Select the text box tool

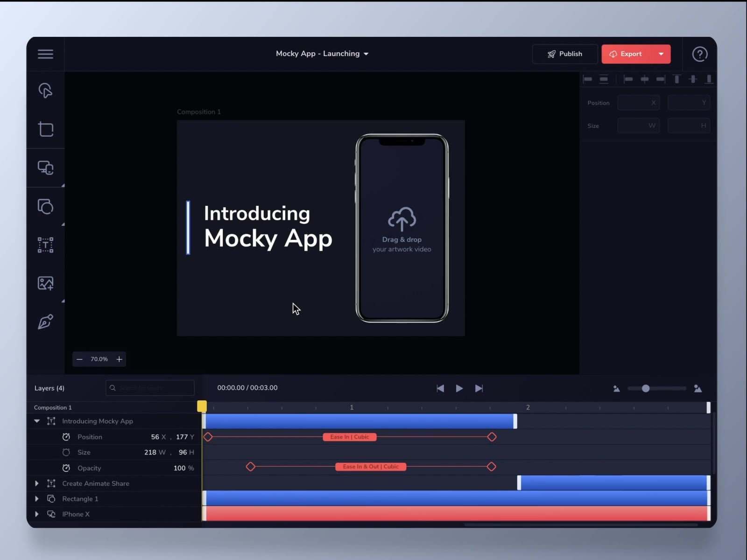point(45,245)
